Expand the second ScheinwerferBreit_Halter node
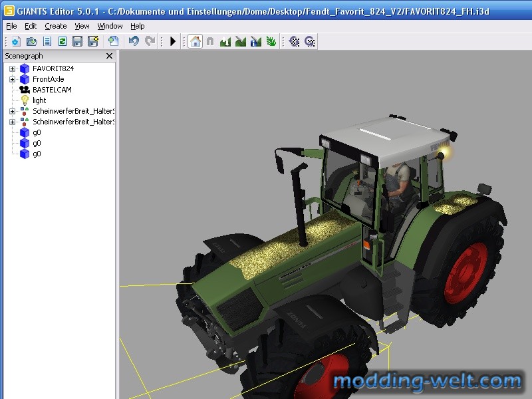The width and height of the screenshot is (532, 399). [x=12, y=122]
